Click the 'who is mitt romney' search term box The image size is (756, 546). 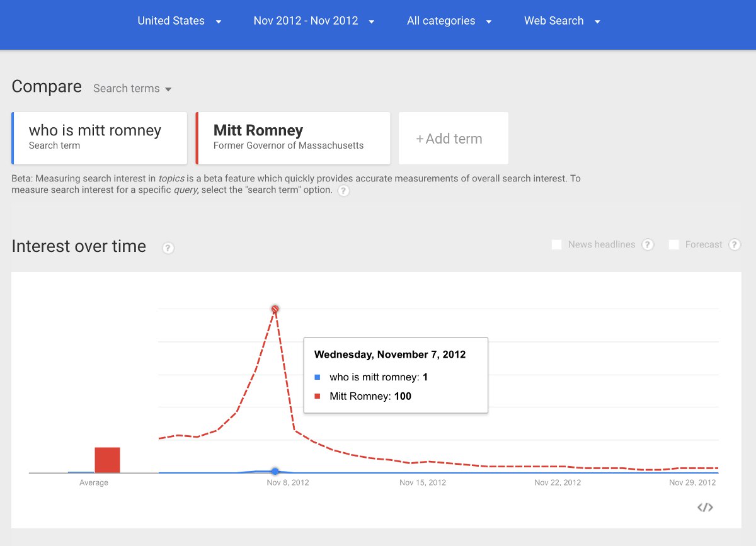coord(100,138)
